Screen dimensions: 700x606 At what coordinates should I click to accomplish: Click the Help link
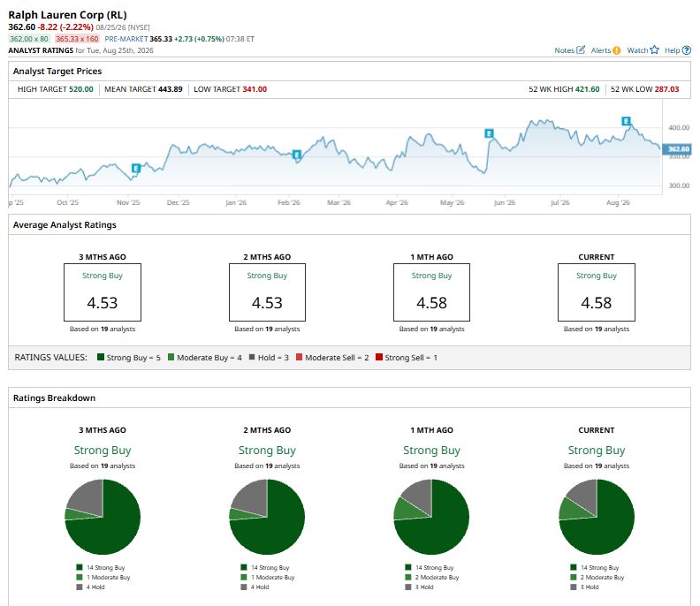pyautogui.click(x=672, y=50)
